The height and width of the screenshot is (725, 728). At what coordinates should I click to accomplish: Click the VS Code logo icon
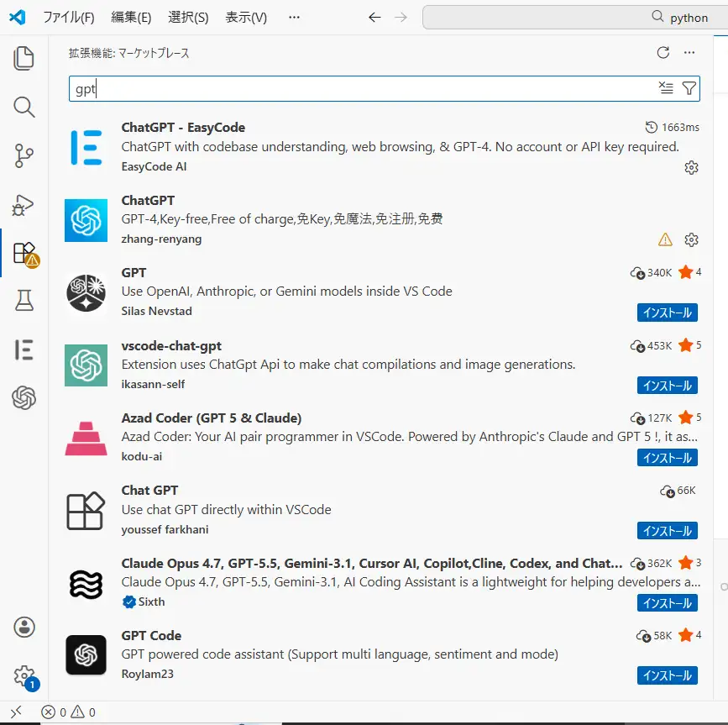17,18
